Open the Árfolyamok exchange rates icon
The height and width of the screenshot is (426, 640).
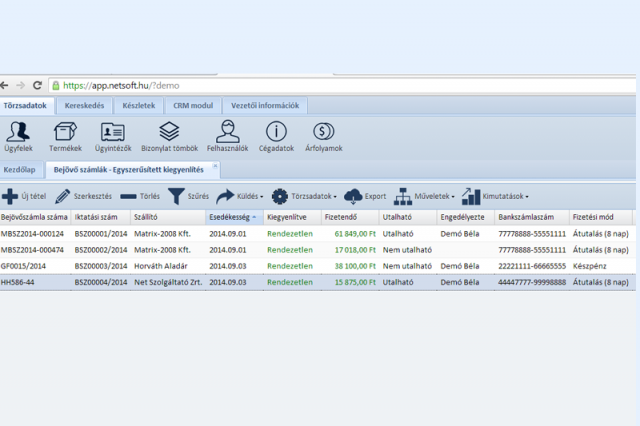point(324,134)
